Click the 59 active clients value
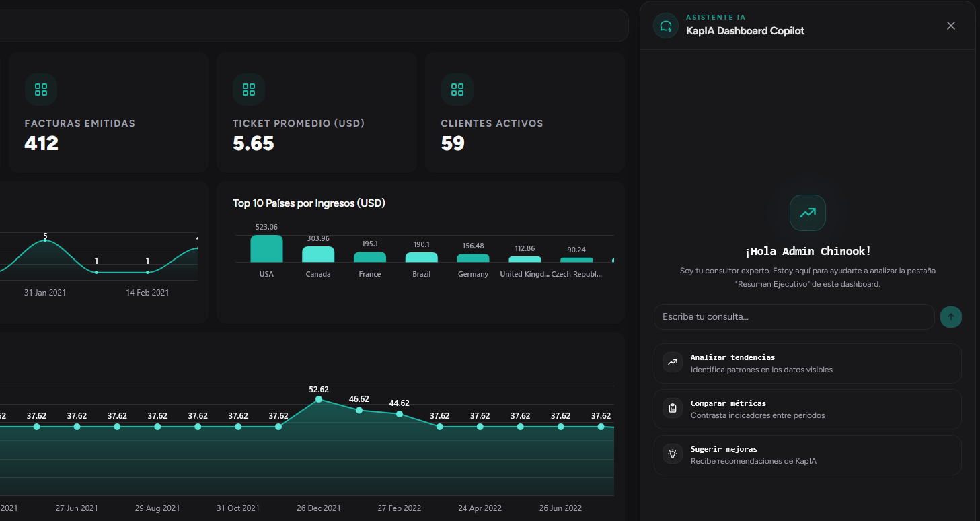The image size is (980, 521). click(x=453, y=143)
